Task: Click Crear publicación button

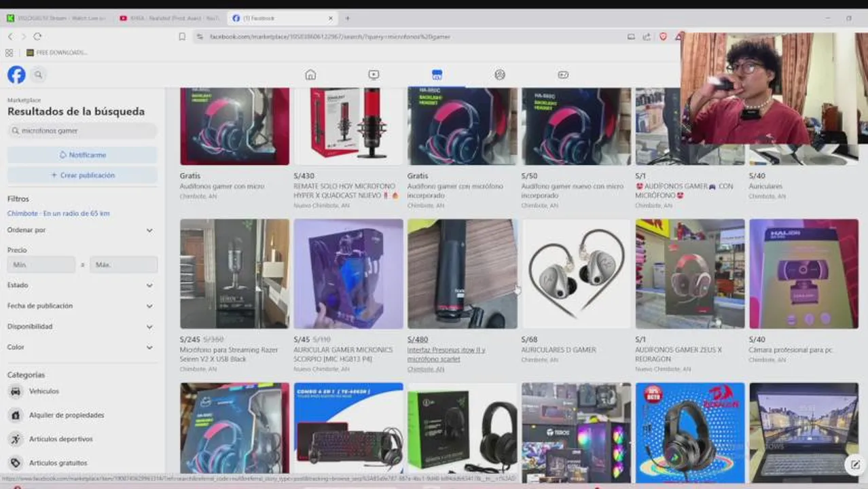Action: click(82, 175)
